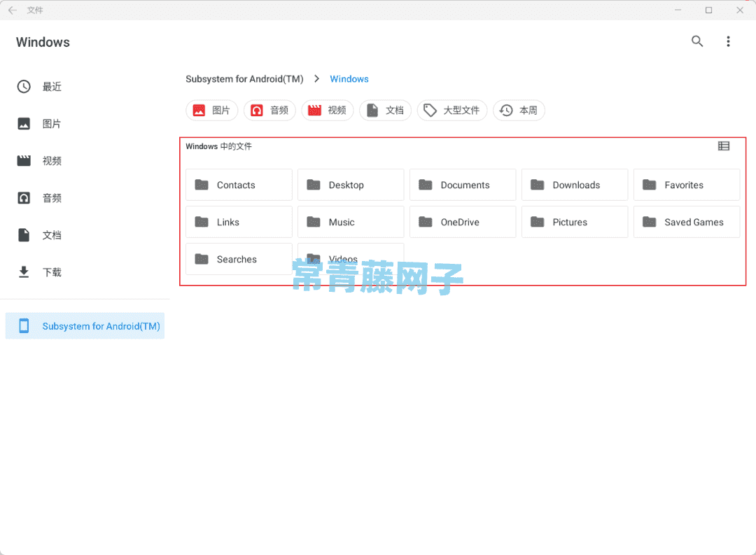Screen dimensions: 756x555
Task: Open the Favorites folder
Action: (x=687, y=185)
